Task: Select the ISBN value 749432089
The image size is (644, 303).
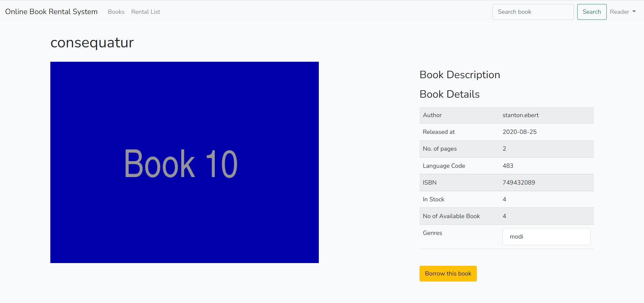Action: pos(518,182)
